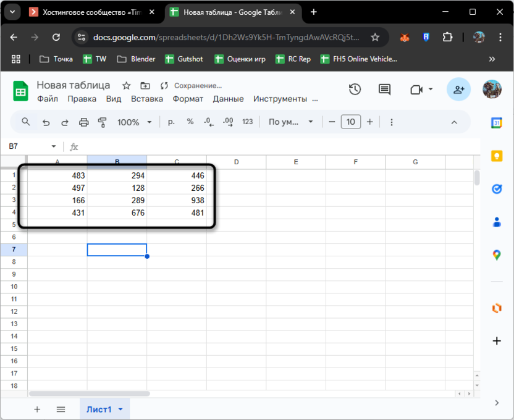Open the Формат menu
This screenshot has width=514, height=420.
click(x=188, y=99)
